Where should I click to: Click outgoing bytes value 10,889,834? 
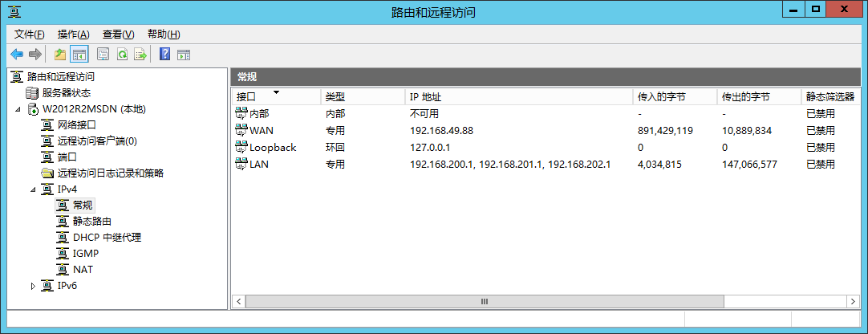747,131
